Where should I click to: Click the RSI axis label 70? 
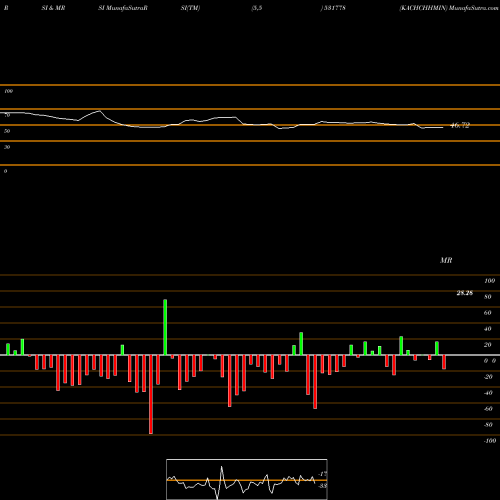tap(7, 115)
